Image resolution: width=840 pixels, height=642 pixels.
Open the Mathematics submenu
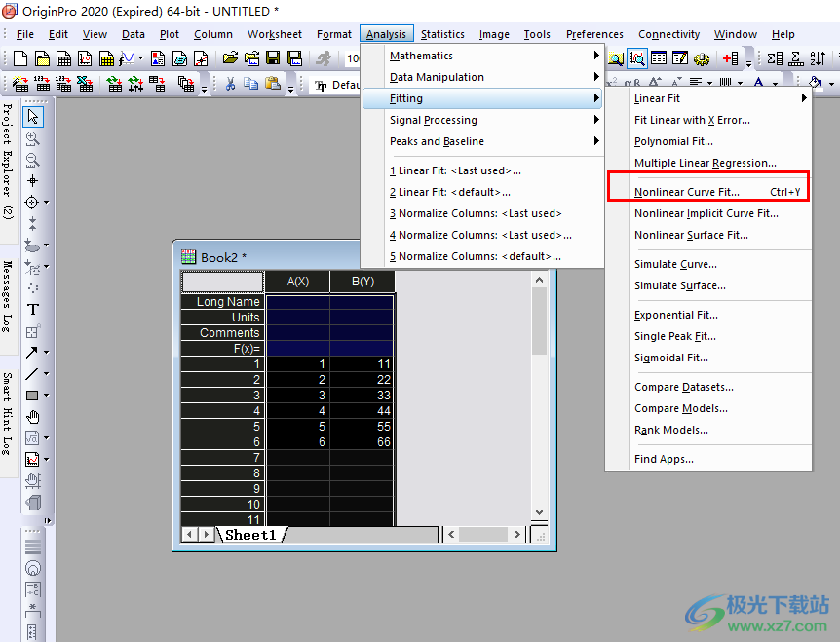tap(482, 56)
